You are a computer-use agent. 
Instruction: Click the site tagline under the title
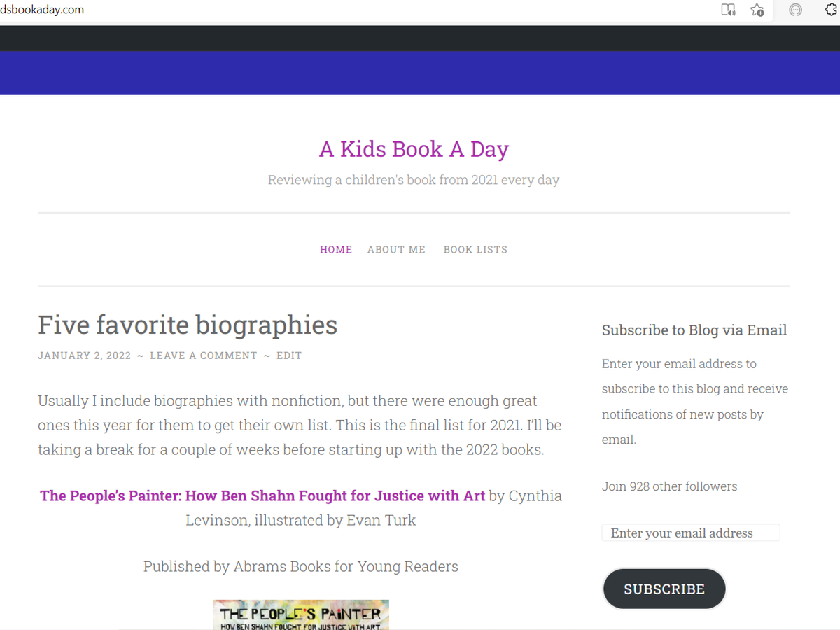(x=414, y=180)
